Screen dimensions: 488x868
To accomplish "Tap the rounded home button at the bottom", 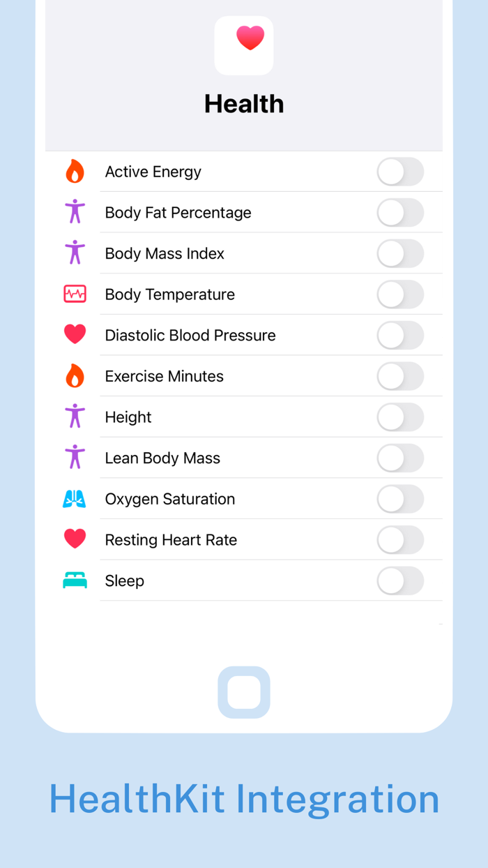I will [x=244, y=692].
